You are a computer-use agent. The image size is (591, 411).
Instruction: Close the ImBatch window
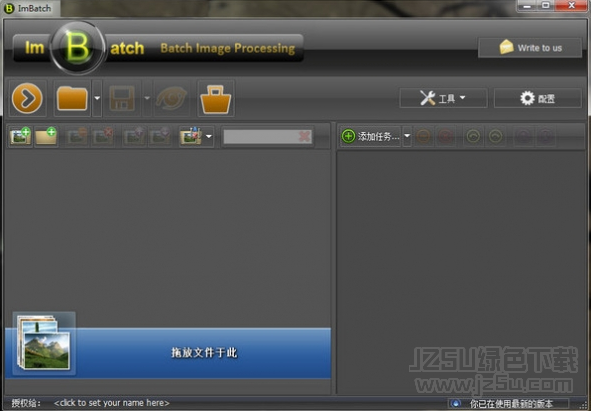[x=571, y=6]
